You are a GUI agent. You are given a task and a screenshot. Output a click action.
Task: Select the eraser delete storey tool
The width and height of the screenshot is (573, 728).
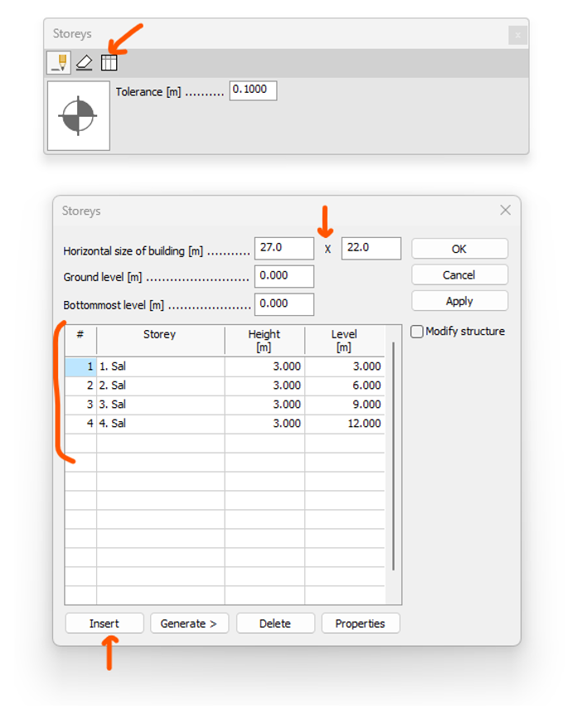click(x=84, y=63)
